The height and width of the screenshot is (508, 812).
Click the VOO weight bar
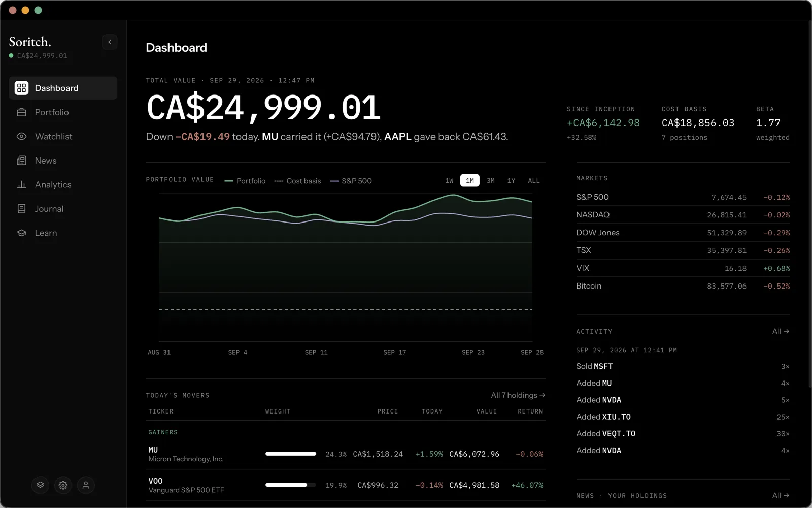coord(291,485)
